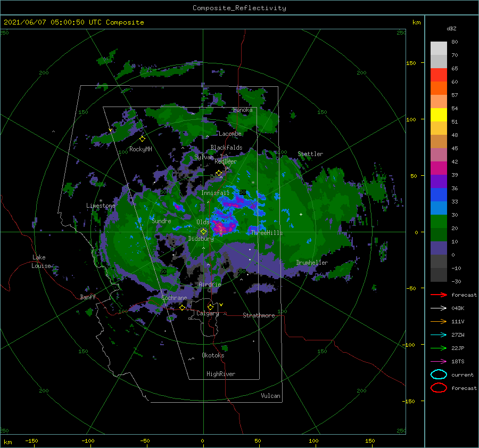
Task: Click the Cochrane town label
Action: pos(174,298)
